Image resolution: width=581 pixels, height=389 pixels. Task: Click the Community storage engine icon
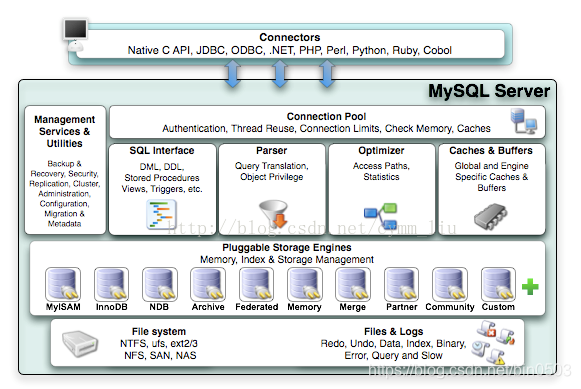450,284
